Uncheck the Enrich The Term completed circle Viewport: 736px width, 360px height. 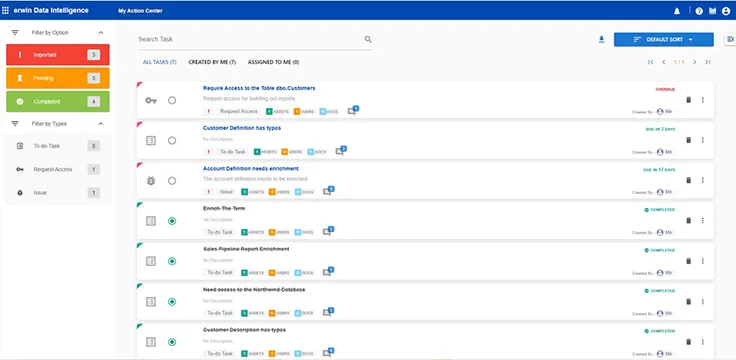coord(172,221)
